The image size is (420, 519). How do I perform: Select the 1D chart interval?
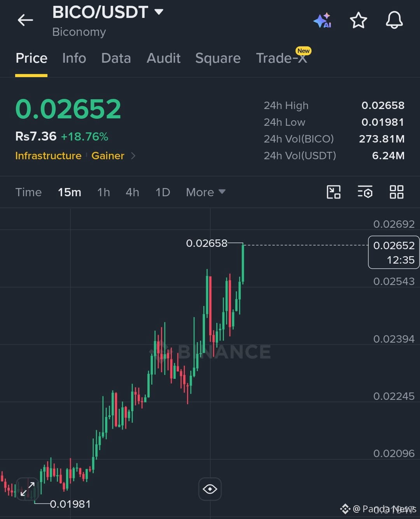pos(163,192)
